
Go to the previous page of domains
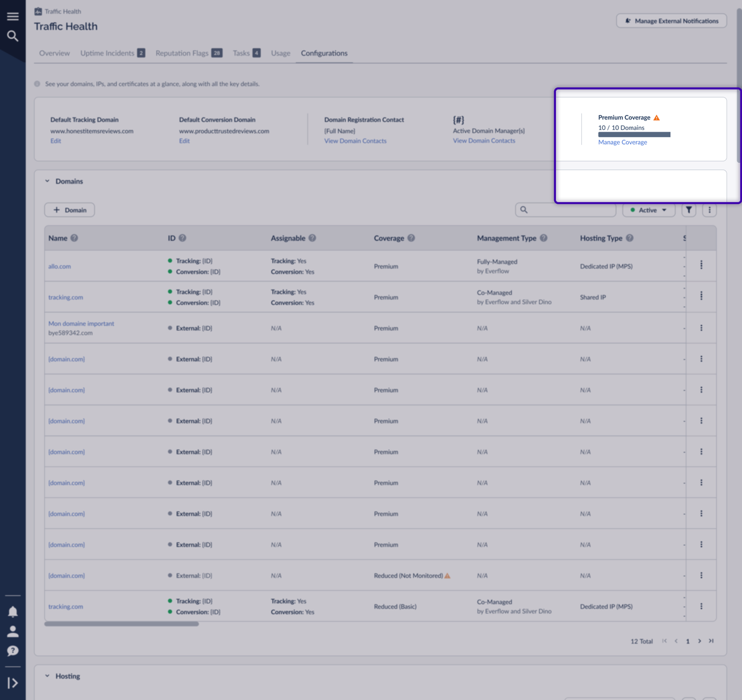(676, 641)
